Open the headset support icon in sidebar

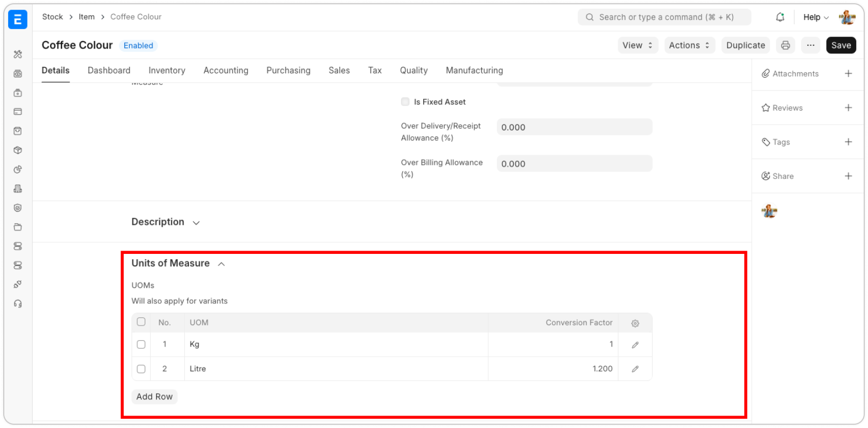click(x=18, y=303)
